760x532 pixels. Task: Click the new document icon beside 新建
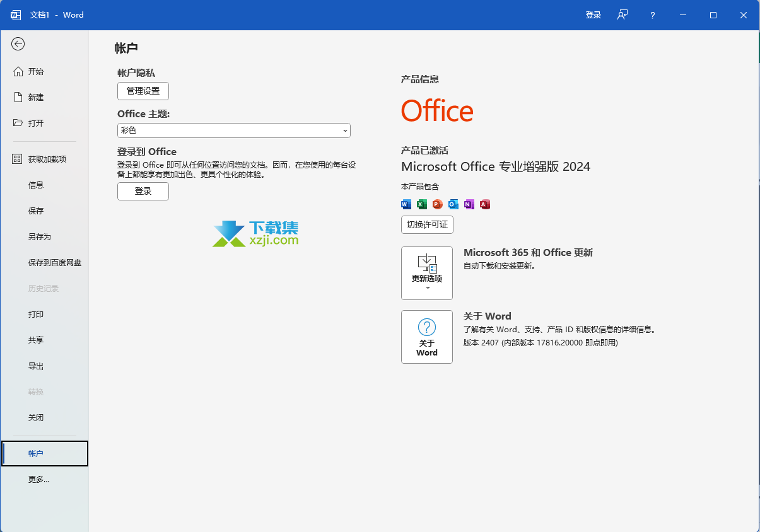[x=18, y=97]
